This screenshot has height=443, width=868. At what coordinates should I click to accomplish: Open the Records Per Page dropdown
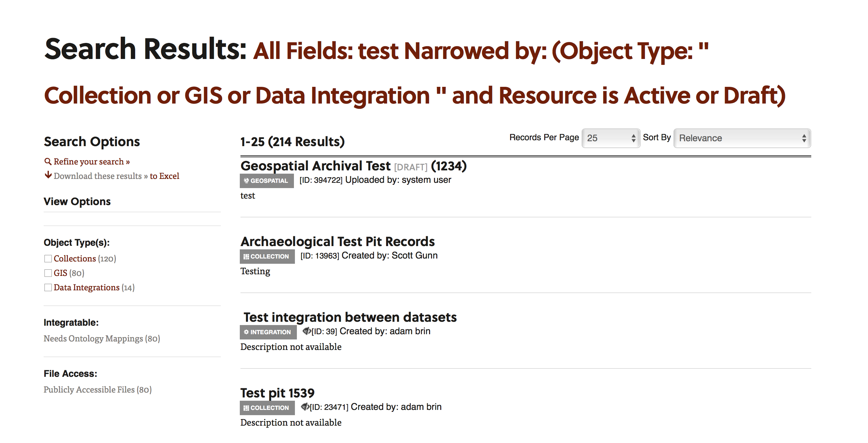click(x=610, y=138)
